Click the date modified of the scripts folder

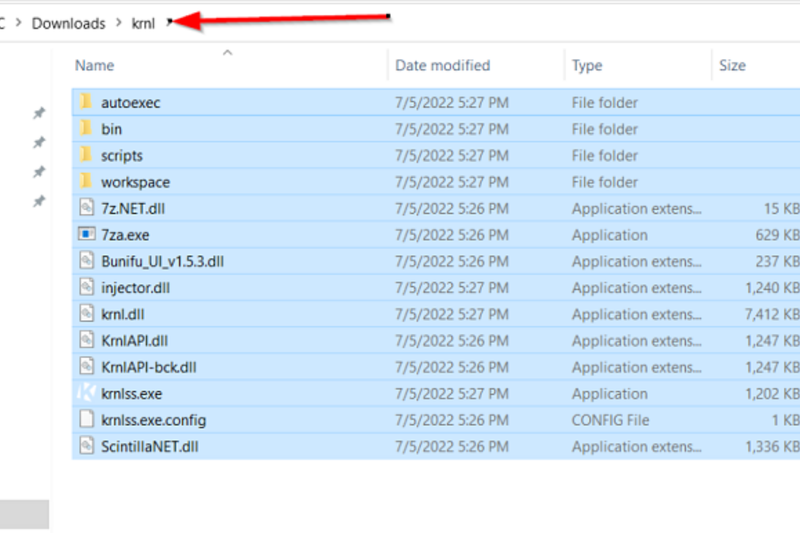pyautogui.click(x=452, y=156)
